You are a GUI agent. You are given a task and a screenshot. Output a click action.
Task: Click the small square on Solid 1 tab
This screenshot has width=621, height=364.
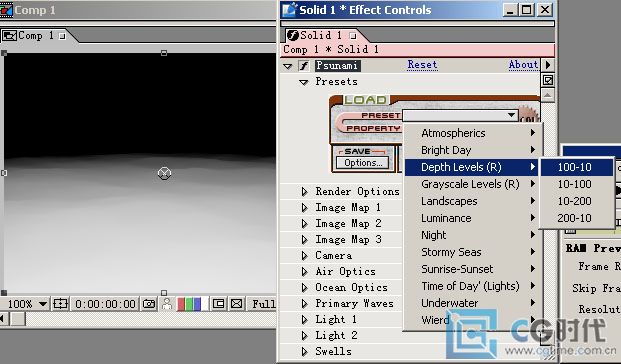pos(352,36)
